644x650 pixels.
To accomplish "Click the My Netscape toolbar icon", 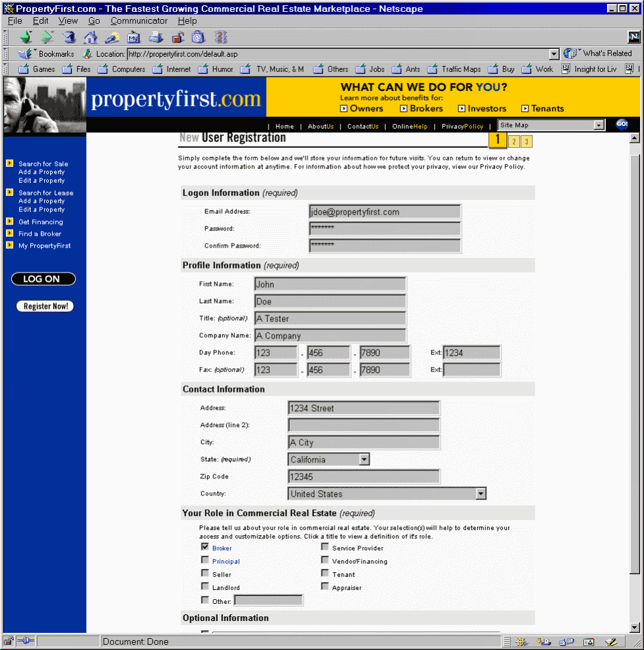I will pos(134,38).
